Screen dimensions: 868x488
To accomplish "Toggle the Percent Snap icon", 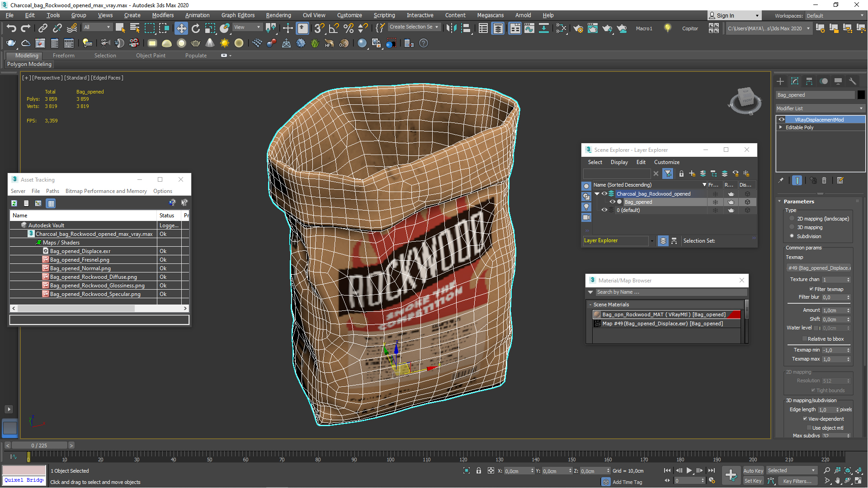I will pyautogui.click(x=348, y=28).
